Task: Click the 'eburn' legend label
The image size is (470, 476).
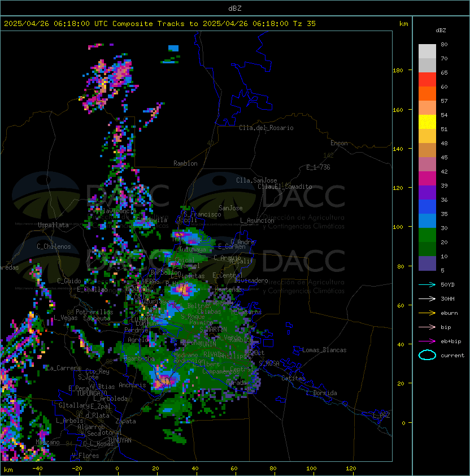Action: click(449, 313)
